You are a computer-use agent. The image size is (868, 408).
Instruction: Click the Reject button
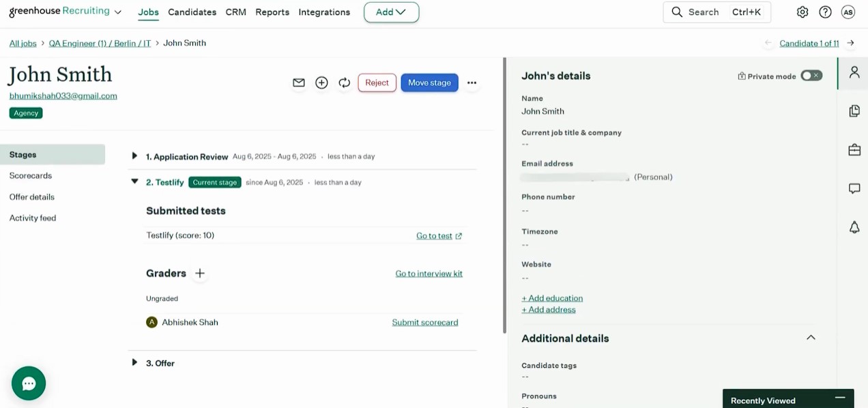377,83
